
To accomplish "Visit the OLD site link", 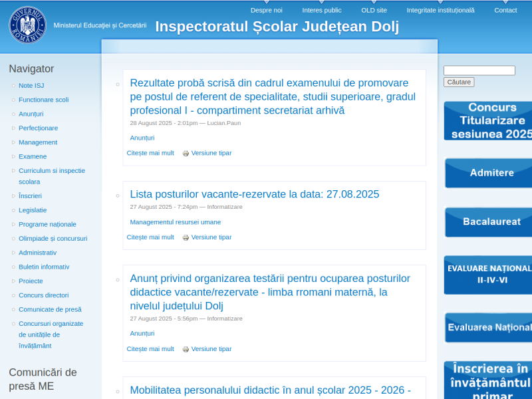I will [374, 10].
